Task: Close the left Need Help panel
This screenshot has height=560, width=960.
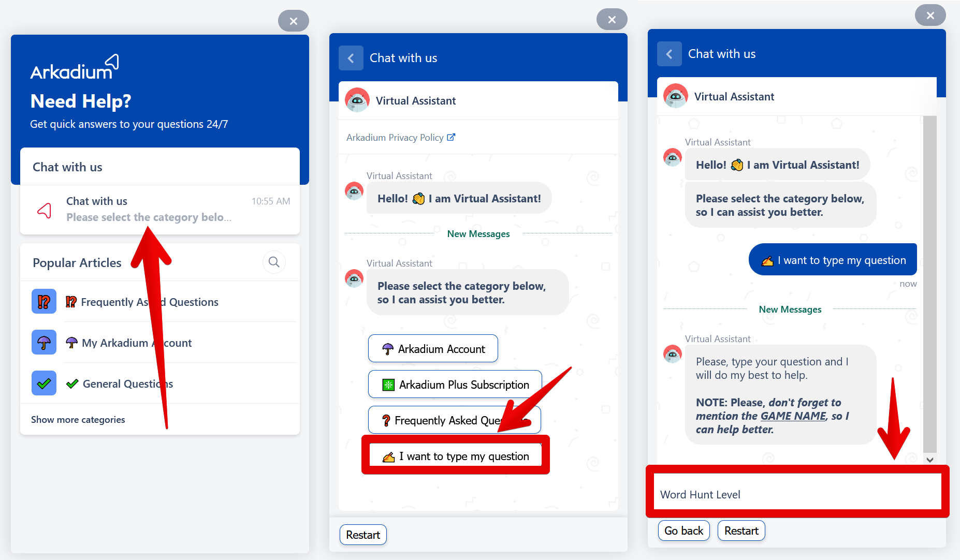Action: [x=293, y=21]
